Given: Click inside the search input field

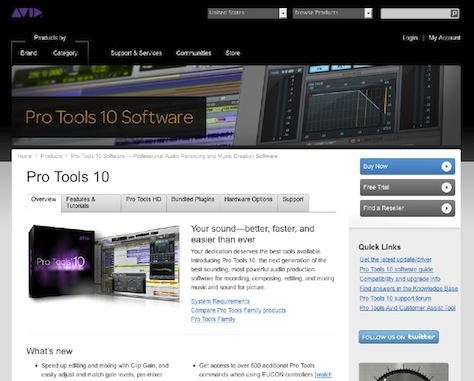Looking at the screenshot, I should (x=415, y=13).
